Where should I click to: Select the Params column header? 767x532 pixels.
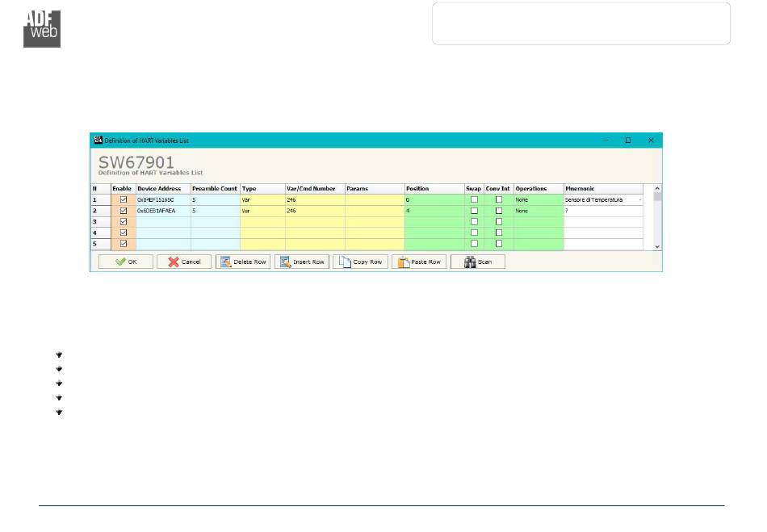(375, 189)
